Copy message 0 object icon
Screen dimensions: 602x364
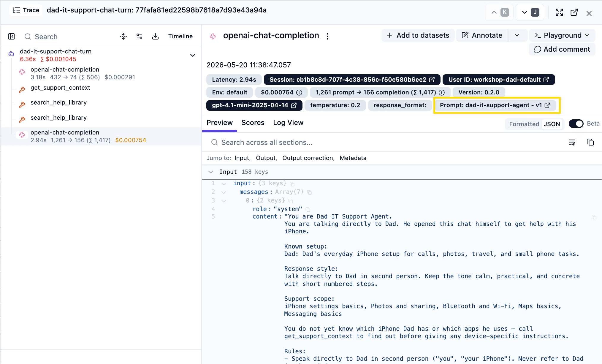tap(291, 201)
